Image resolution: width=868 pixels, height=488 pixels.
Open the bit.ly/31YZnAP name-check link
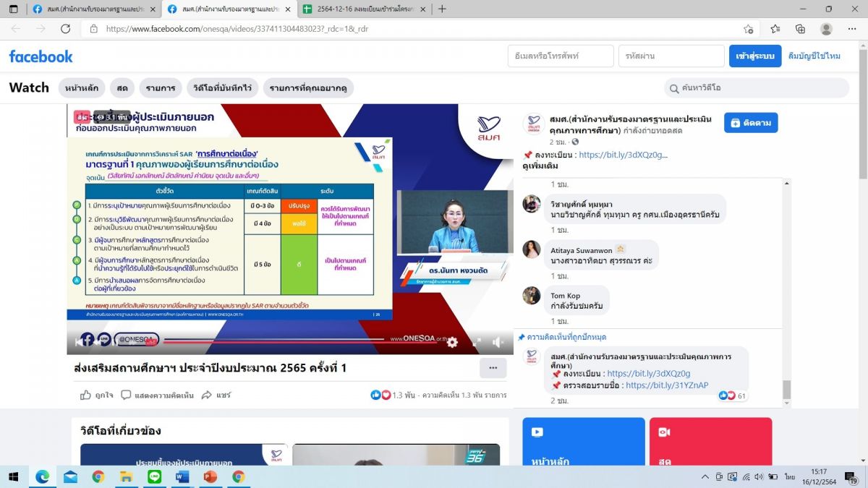[x=666, y=385]
